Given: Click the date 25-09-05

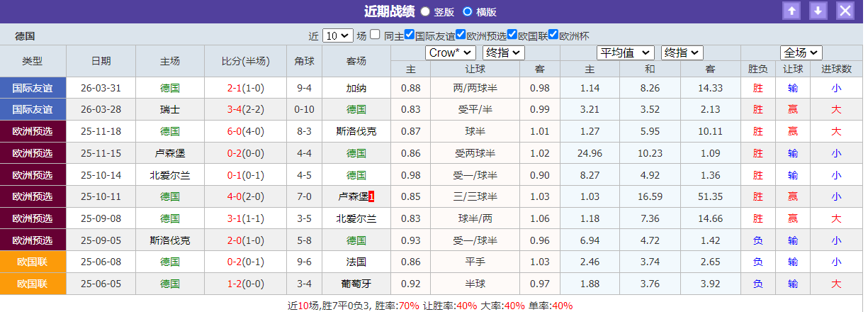Looking at the screenshot, I should (101, 240).
